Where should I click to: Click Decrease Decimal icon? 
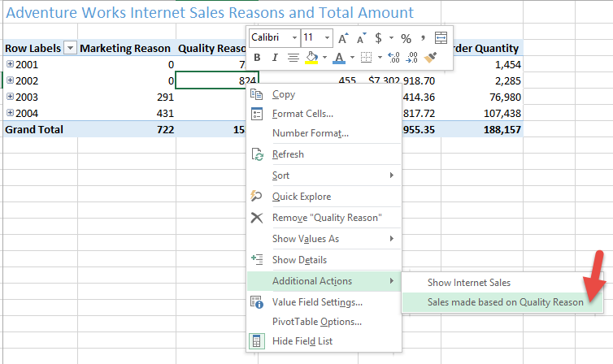[x=411, y=58]
